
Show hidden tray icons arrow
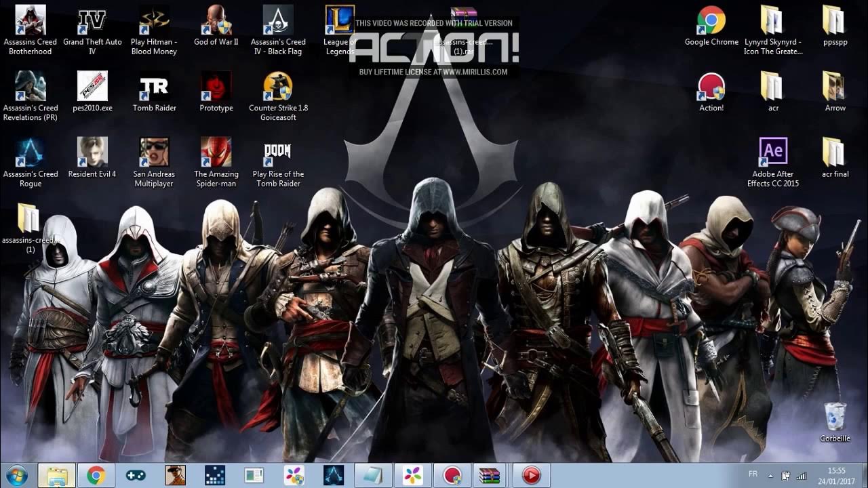770,476
